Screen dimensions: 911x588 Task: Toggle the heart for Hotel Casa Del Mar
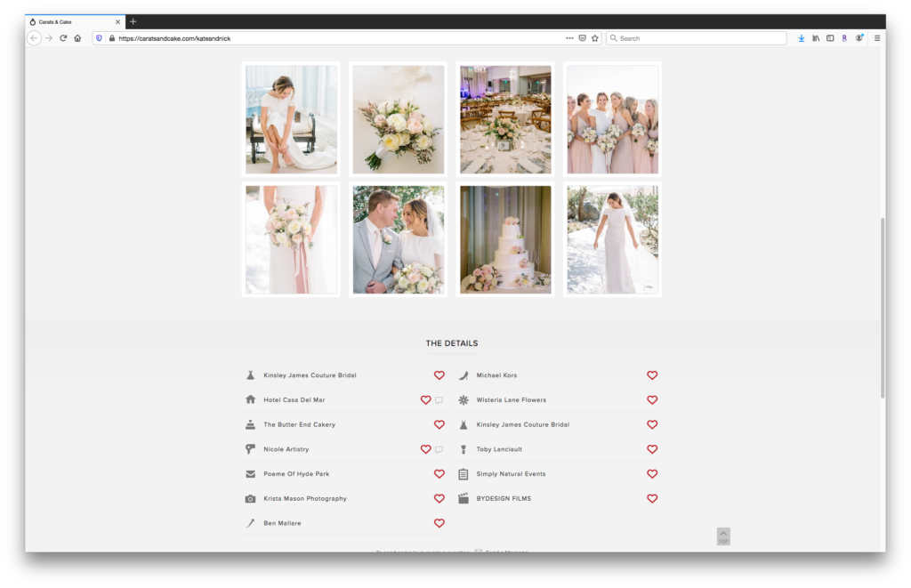click(426, 399)
